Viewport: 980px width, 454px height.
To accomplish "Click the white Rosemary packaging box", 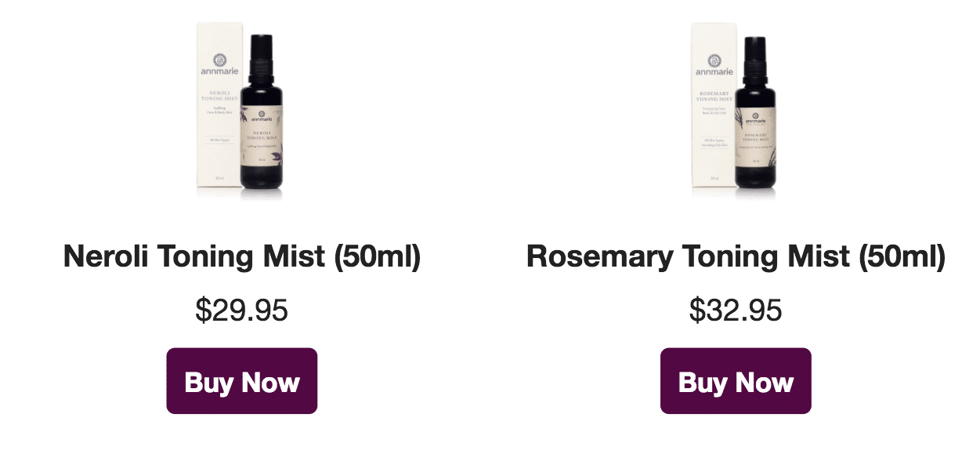I will point(714,106).
